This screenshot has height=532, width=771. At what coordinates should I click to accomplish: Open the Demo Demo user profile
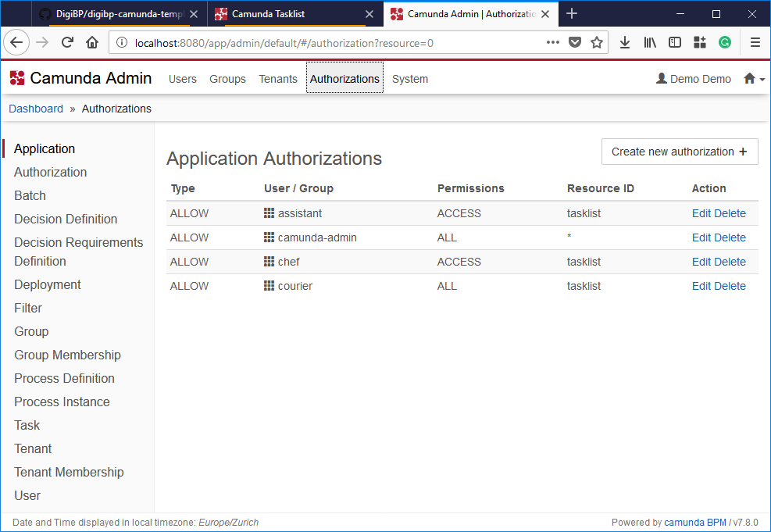(x=694, y=79)
